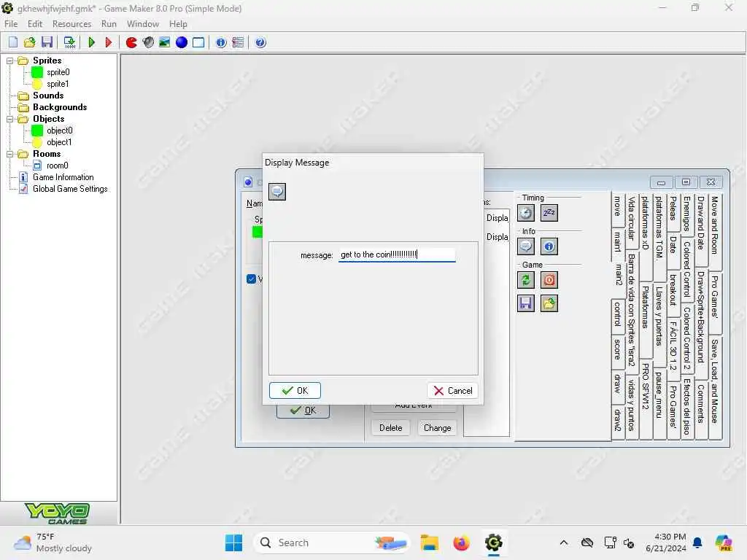Open Global Game Settings in the resource tree

point(70,189)
